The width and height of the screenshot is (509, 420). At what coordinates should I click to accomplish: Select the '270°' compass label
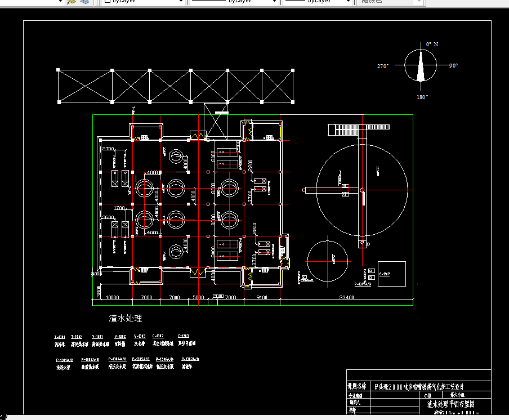coord(383,66)
